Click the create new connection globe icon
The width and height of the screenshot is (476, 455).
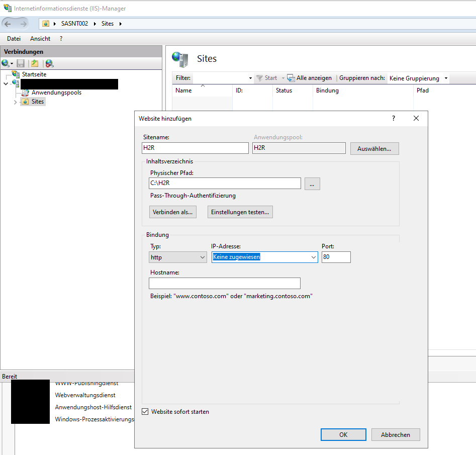point(6,63)
